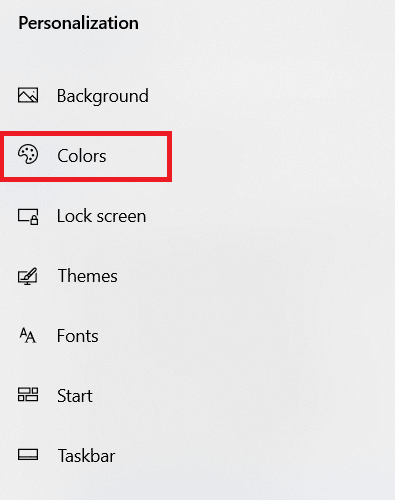
Task: Click the Fonts AA icon
Action: pyautogui.click(x=27, y=335)
